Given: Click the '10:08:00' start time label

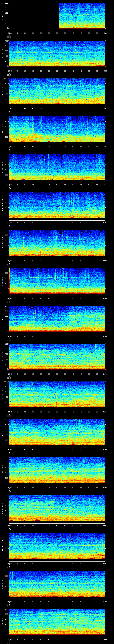Looking at the screenshot, I should tap(9, 184).
